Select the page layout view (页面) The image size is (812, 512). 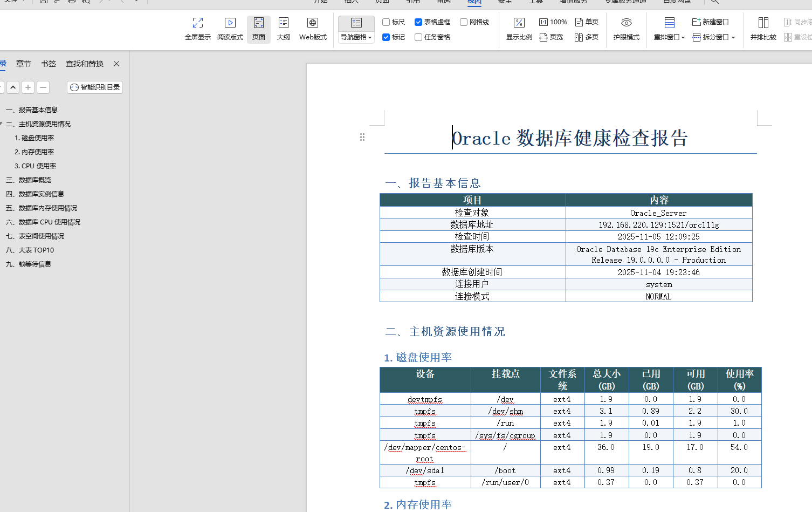[x=259, y=29]
